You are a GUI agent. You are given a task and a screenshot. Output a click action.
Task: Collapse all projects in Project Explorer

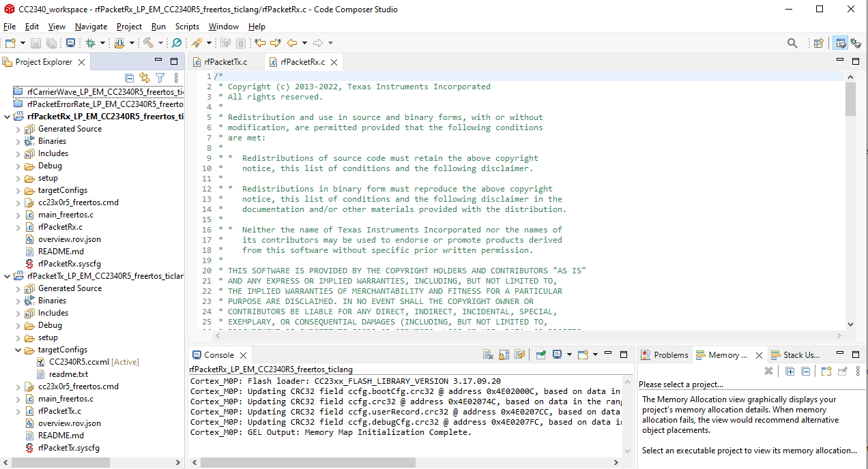point(130,78)
